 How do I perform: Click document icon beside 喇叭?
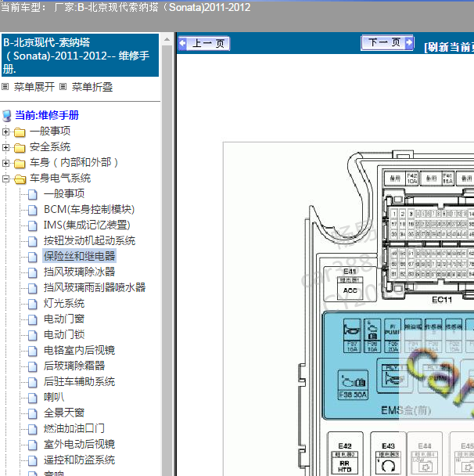(33, 398)
